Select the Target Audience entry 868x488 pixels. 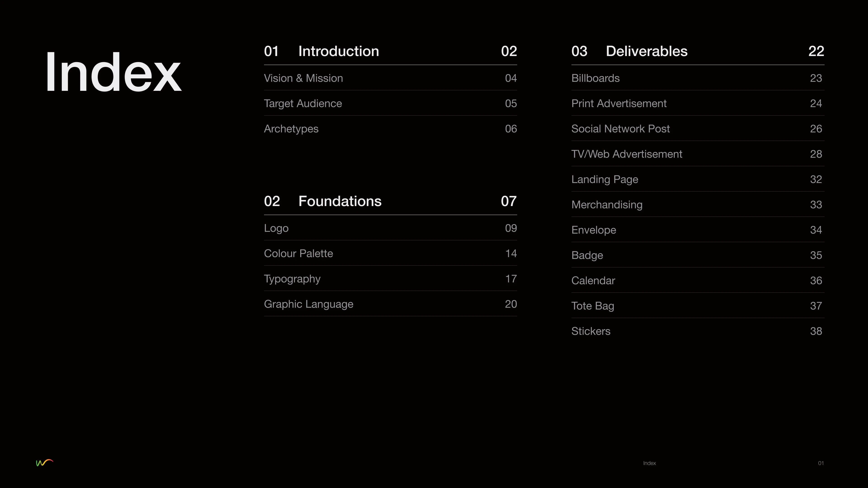coord(303,103)
